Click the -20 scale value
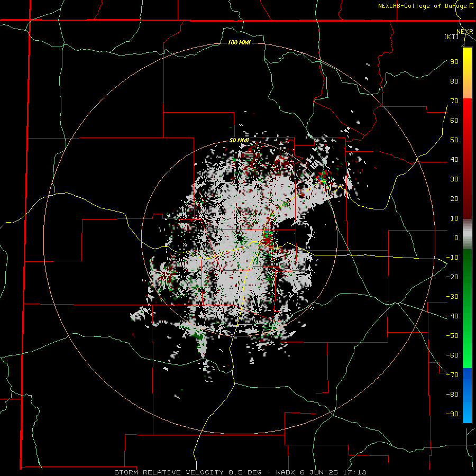The image size is (476, 476). click(452, 277)
